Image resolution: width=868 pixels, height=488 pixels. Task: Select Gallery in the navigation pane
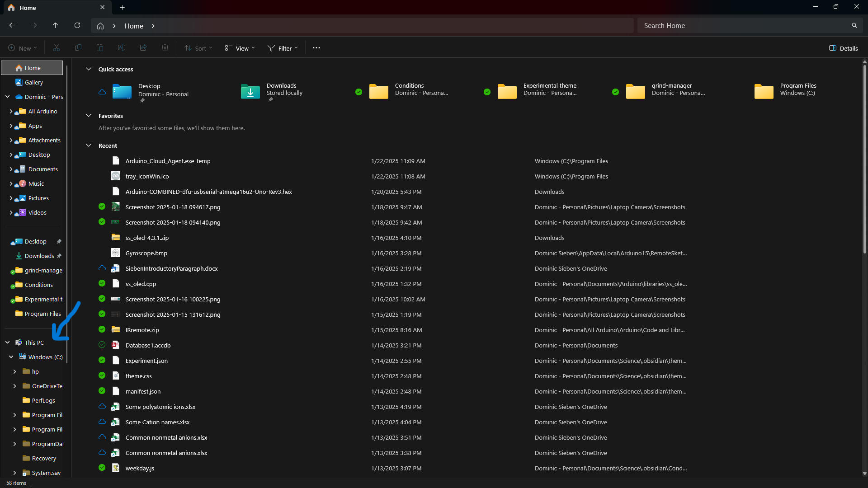pyautogui.click(x=33, y=82)
